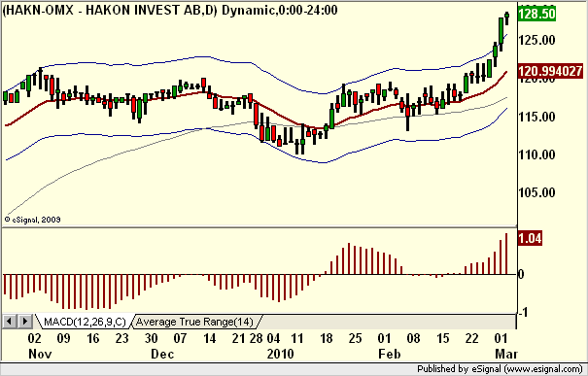
Task: Click the HAKN-OMX chart title text
Action: coord(170,10)
